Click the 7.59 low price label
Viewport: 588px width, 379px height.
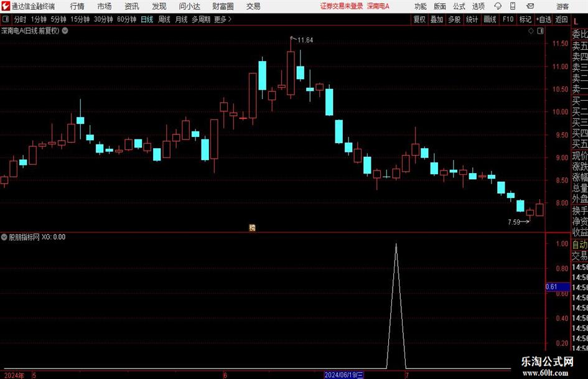pyautogui.click(x=514, y=222)
